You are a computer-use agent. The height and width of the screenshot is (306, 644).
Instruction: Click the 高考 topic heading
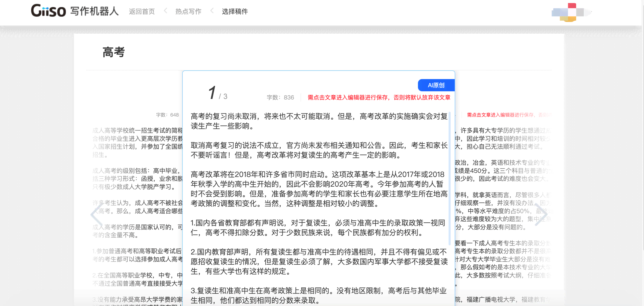(114, 52)
